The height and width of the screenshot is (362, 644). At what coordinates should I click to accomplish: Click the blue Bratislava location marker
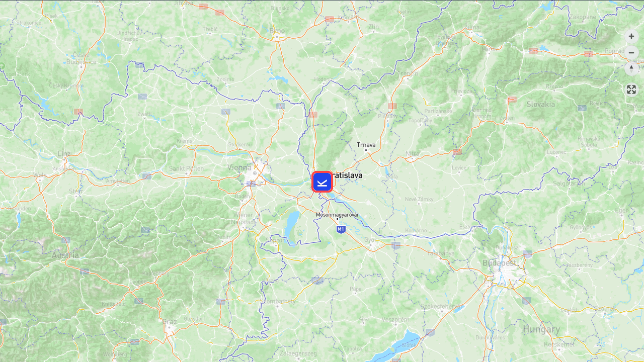click(x=322, y=182)
